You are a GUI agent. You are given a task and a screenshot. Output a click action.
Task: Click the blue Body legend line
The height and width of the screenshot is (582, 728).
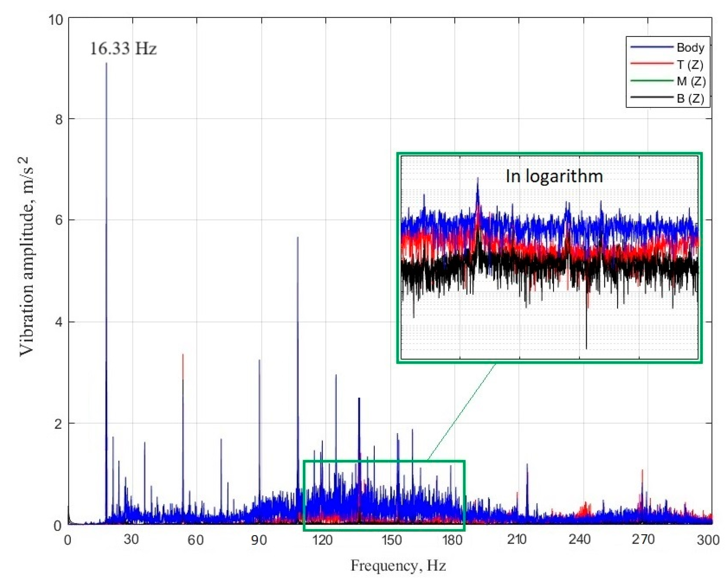(652, 47)
